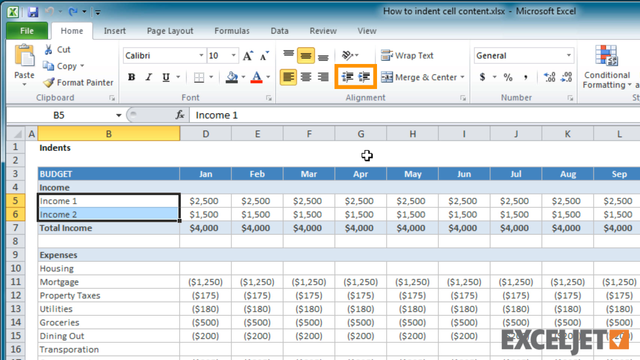Click the Percent Style icon
This screenshot has height=360, width=640.
pyautogui.click(x=508, y=77)
